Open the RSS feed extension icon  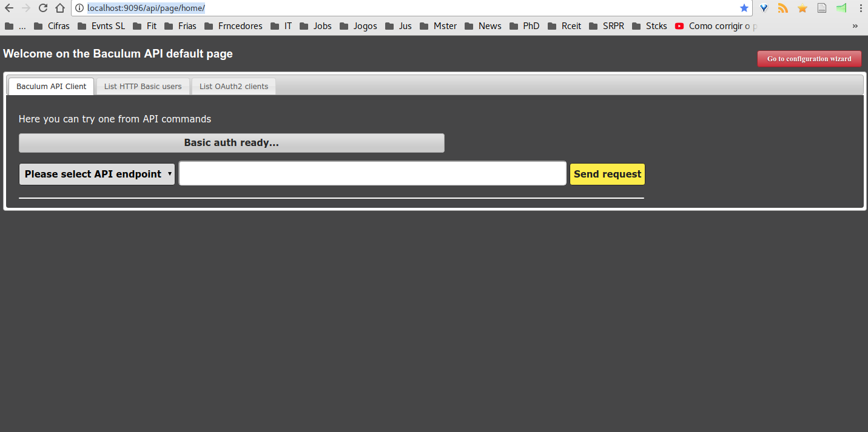coord(783,8)
